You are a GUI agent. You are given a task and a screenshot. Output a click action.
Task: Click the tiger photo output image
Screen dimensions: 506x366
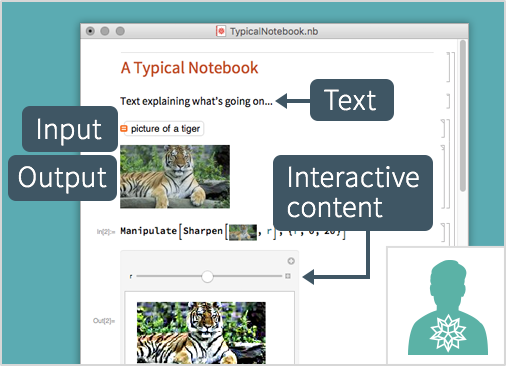(175, 177)
